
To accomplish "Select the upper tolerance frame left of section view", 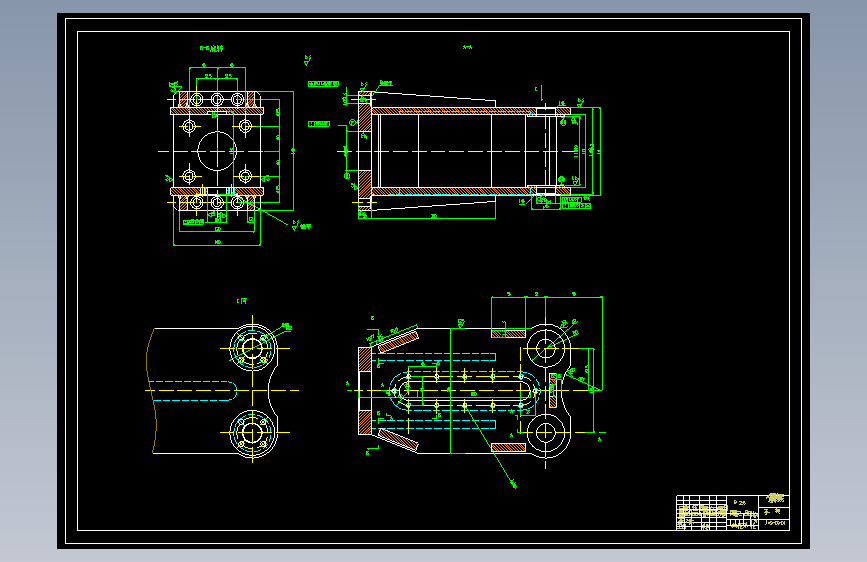I will pyautogui.click(x=323, y=84).
